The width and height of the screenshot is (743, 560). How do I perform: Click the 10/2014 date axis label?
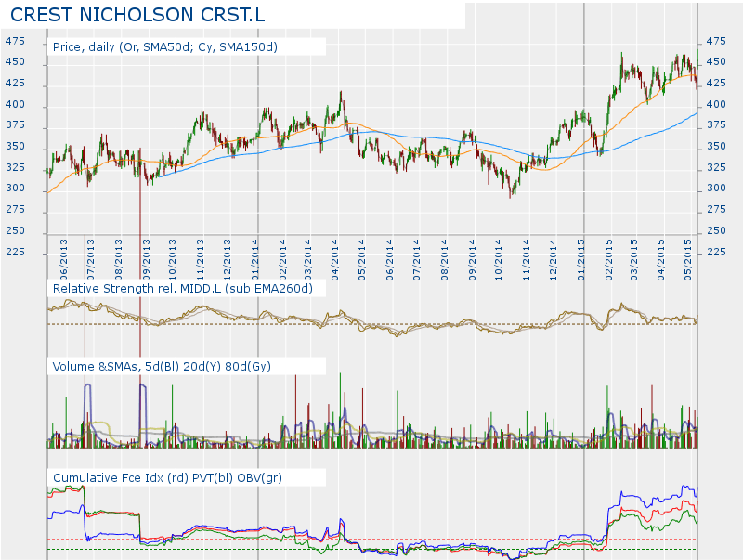498,260
